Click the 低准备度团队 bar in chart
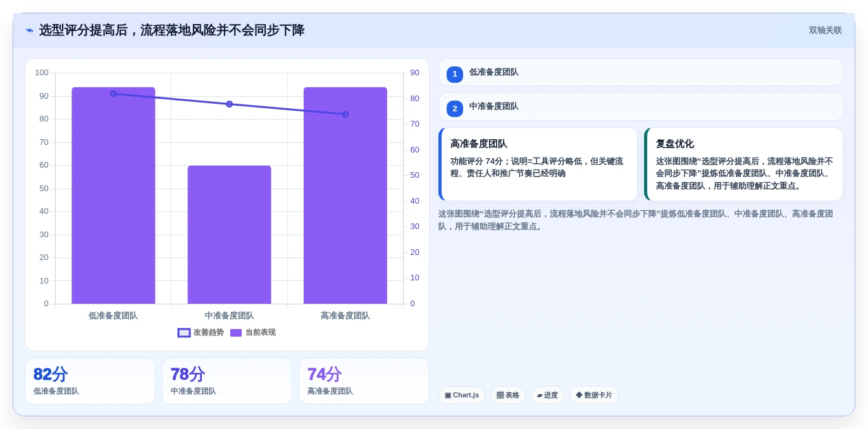 point(113,196)
